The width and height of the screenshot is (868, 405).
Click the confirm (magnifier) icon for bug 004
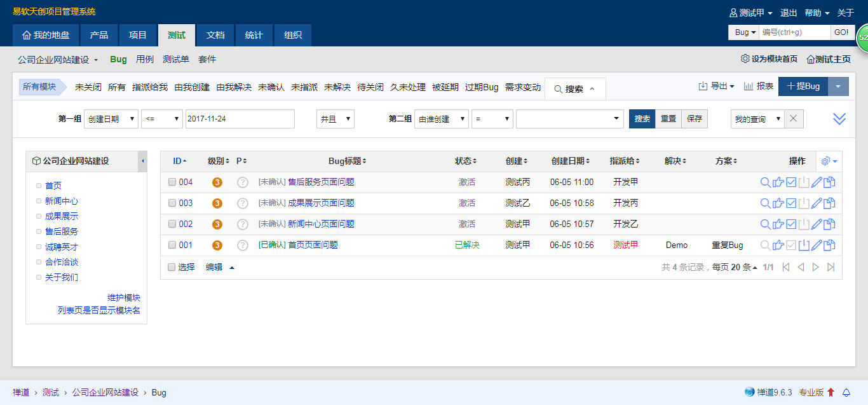coord(765,182)
